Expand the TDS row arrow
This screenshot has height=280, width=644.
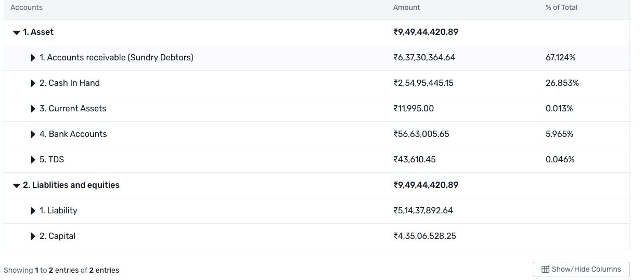point(33,160)
